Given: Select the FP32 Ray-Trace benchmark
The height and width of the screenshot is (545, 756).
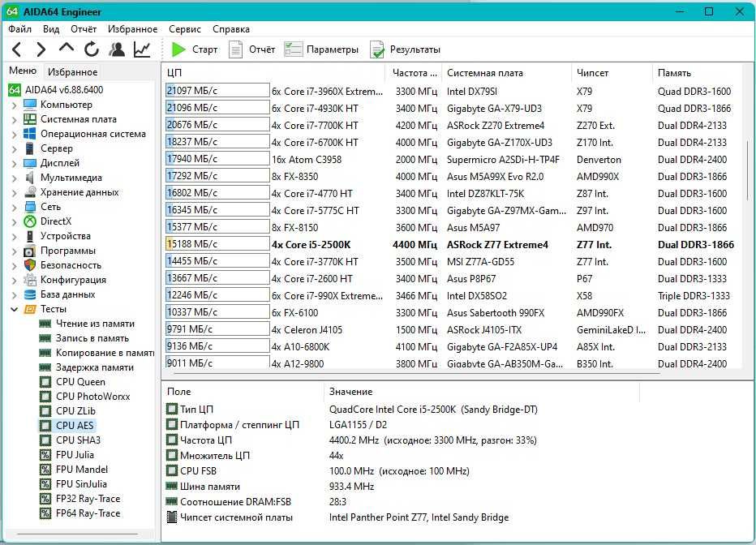Looking at the screenshot, I should click(88, 499).
